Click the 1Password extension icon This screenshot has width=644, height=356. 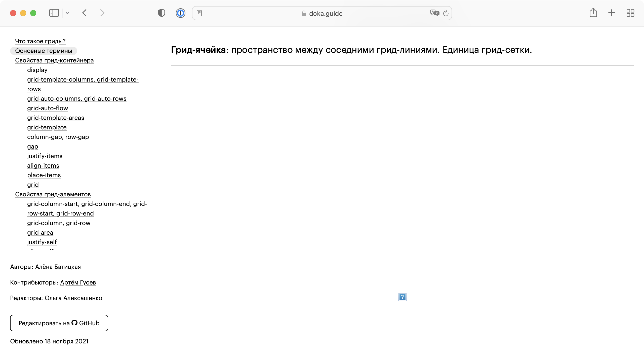coord(180,13)
